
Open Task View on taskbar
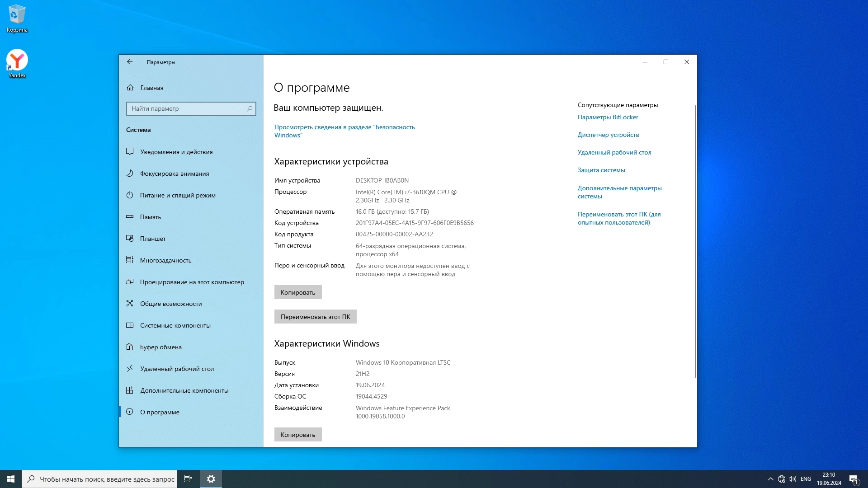click(188, 479)
